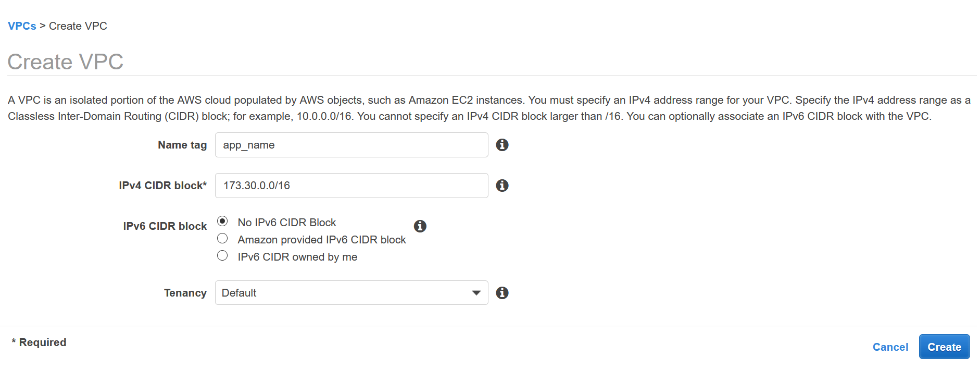Image resolution: width=980 pixels, height=369 pixels.
Task: Select the No IPv6 CIDR Block radio button
Action: point(222,222)
